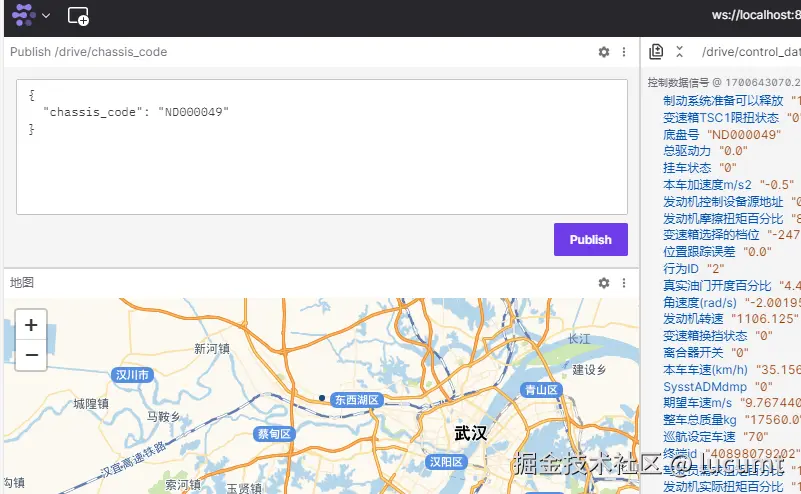Image resolution: width=801 pixels, height=494 pixels.
Task: Select the 底盘号 "ND000049" row
Action: pyautogui.click(x=722, y=135)
